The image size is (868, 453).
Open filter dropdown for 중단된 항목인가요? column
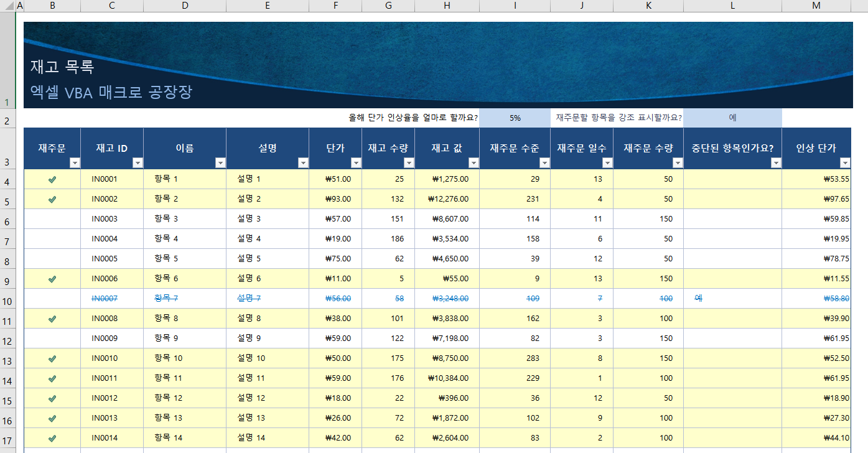tap(776, 163)
